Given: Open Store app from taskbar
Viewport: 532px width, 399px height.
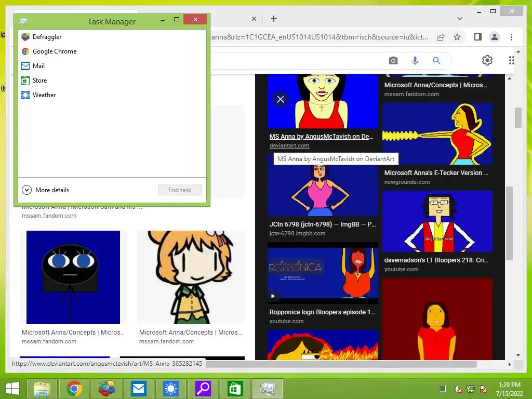Looking at the screenshot, I should pos(235,389).
